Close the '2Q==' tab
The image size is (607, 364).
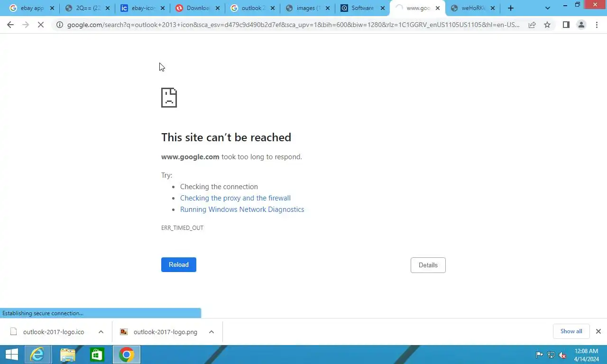[x=108, y=8]
